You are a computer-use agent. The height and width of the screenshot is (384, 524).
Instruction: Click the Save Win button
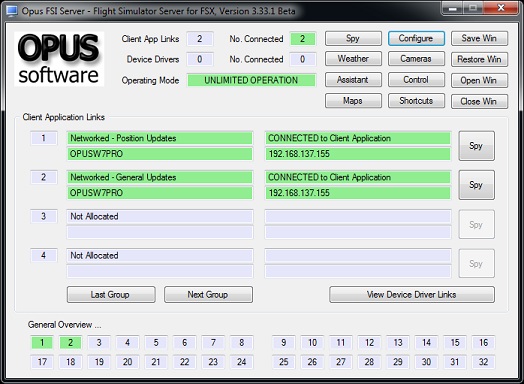479,38
